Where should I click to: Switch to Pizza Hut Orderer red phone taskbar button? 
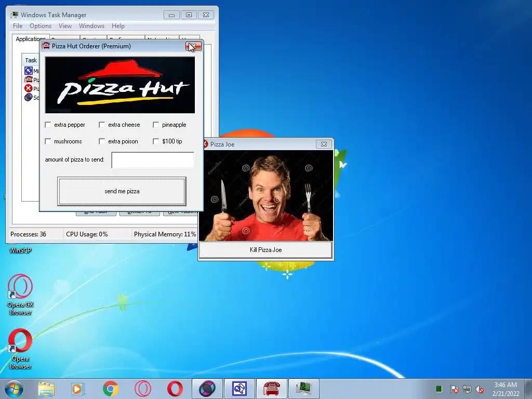tap(272, 389)
